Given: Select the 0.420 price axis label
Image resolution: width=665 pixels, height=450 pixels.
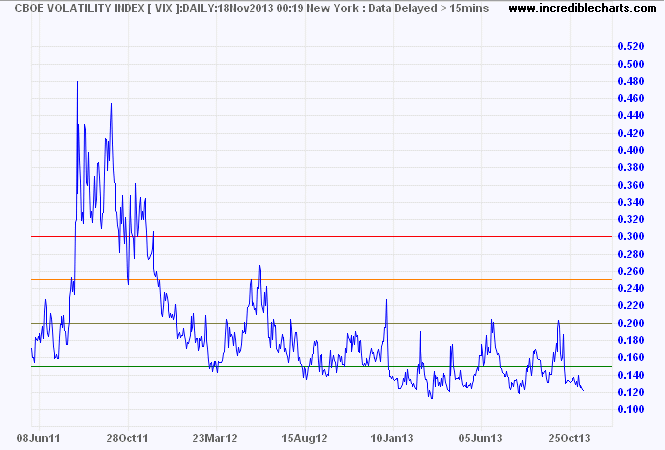Looking at the screenshot, I should tap(631, 133).
